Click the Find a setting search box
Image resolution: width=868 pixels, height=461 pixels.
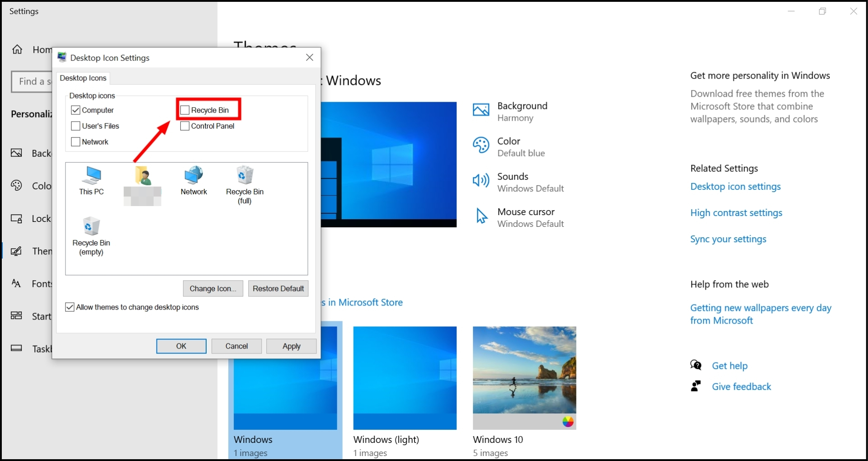pyautogui.click(x=32, y=82)
